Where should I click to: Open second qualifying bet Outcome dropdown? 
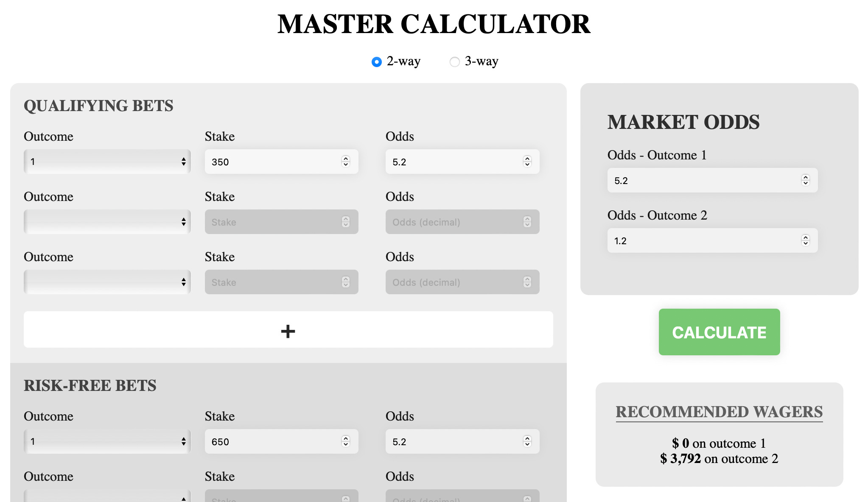(107, 222)
